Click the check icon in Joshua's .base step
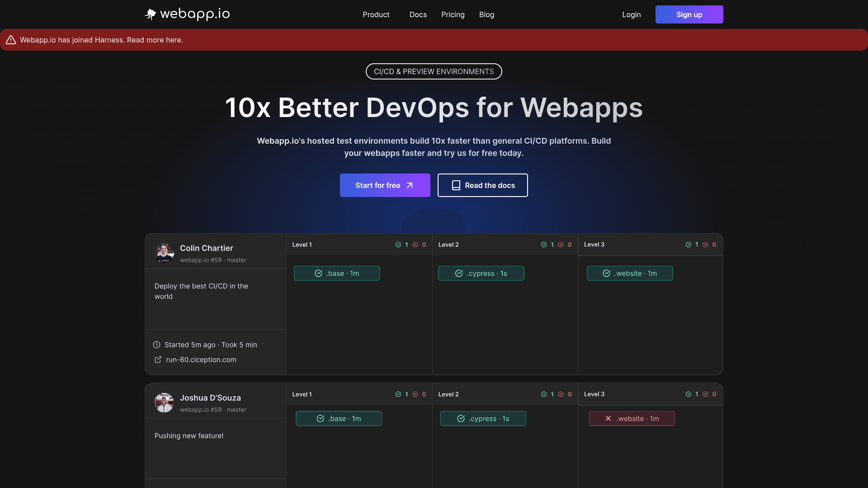868x488 pixels. tap(320, 418)
